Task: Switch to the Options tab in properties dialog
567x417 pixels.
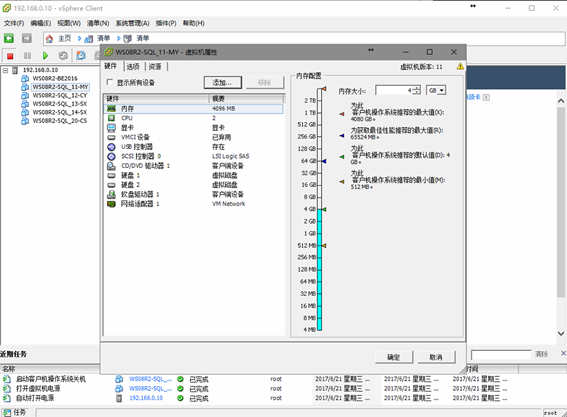Action: coord(133,67)
